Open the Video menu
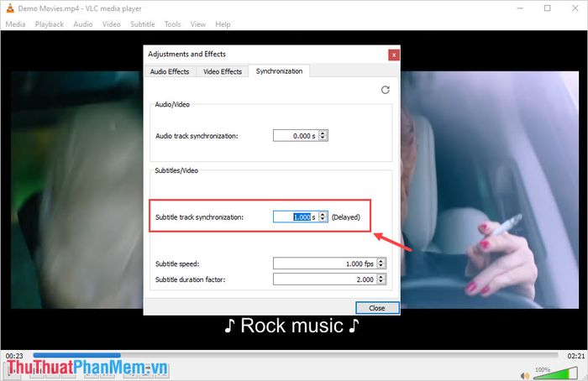Viewport: 588px width, 381px height. tap(112, 24)
